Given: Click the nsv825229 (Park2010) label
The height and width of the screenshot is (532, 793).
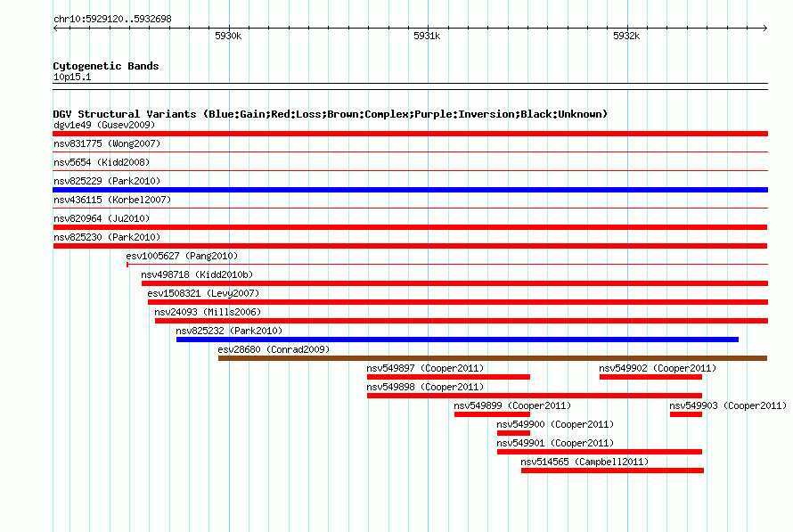Looking at the screenshot, I should click(107, 181).
